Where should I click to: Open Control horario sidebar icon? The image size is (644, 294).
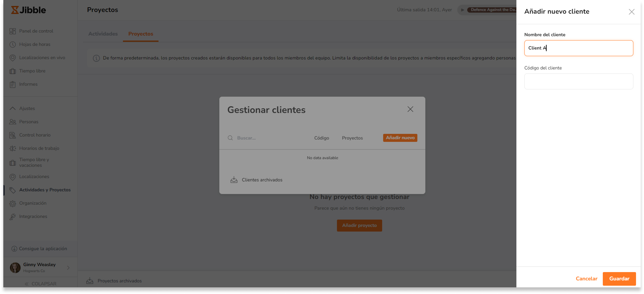point(12,135)
